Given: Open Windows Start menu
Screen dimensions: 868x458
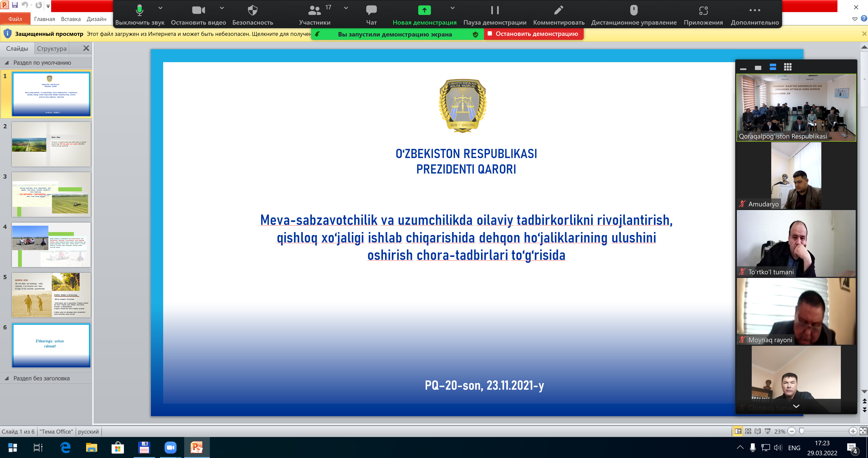Looking at the screenshot, I should click(13, 448).
